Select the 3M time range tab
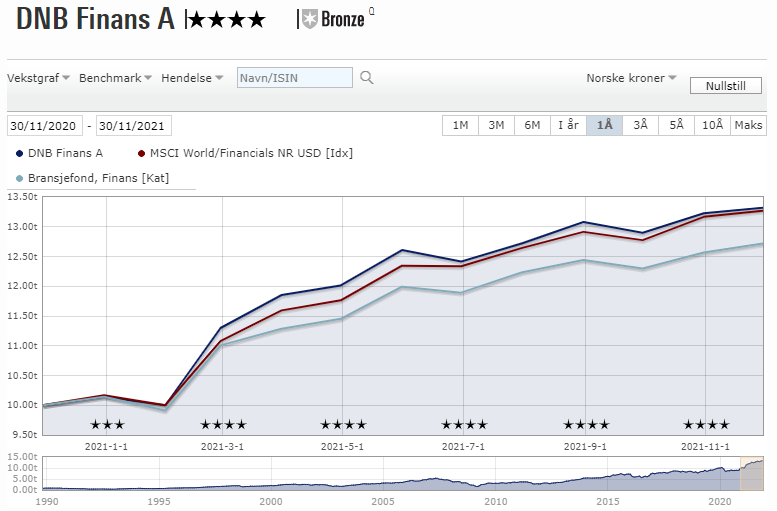This screenshot has height=511, width=777. click(x=496, y=125)
